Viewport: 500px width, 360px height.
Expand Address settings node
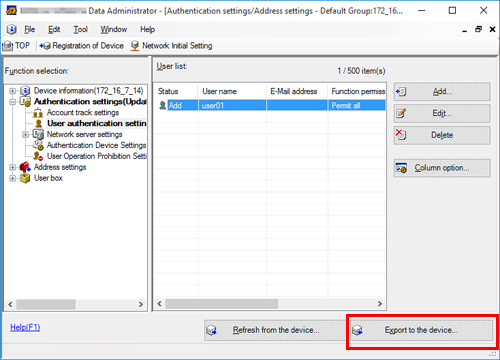[12, 167]
